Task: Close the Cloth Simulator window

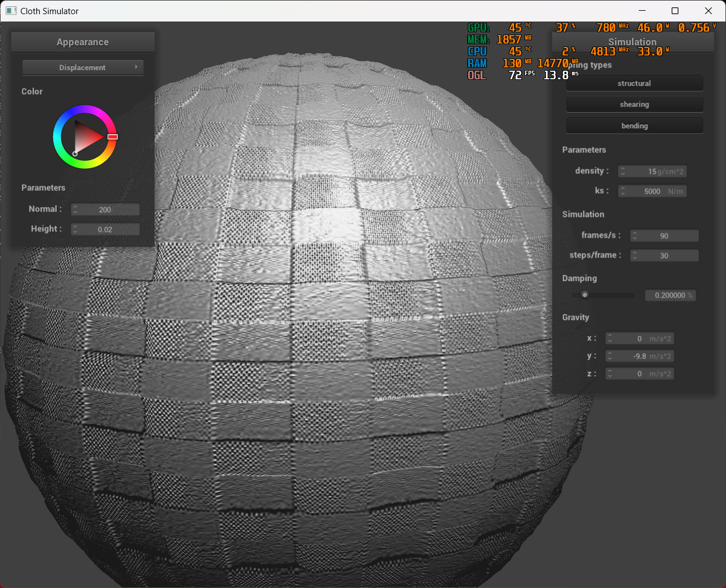Action: pos(708,11)
